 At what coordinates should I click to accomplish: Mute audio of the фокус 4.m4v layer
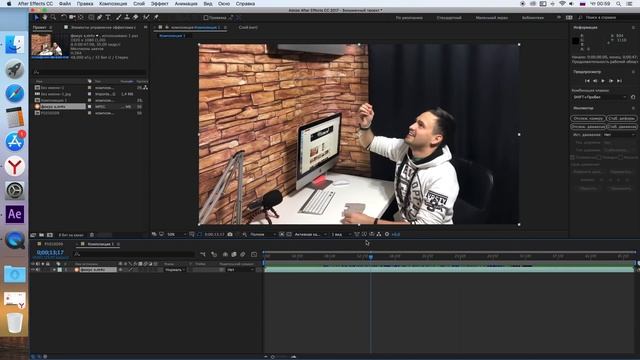[38, 270]
